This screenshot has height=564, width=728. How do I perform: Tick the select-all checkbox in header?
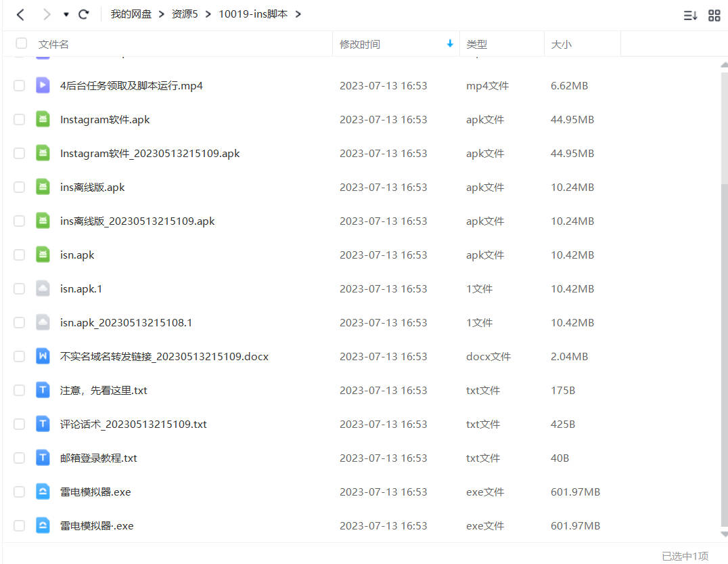pyautogui.click(x=22, y=43)
